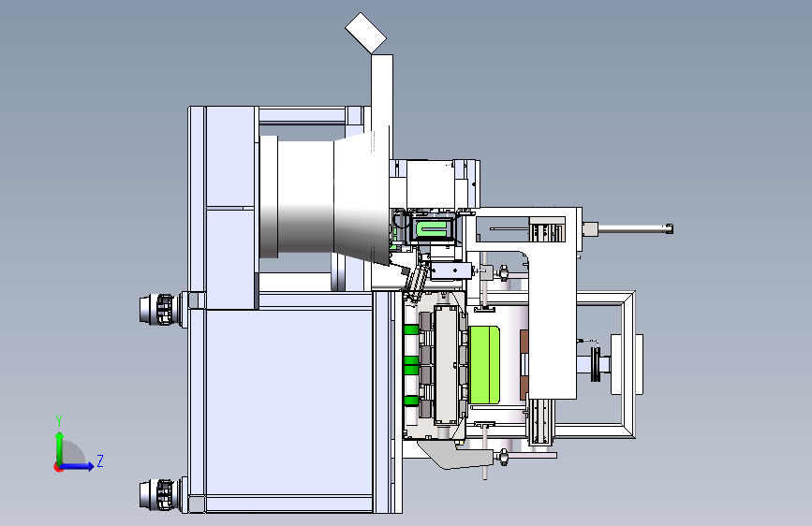Select the small green rectangular part near drum
Viewport: 812px width, 526px height.
[432, 227]
